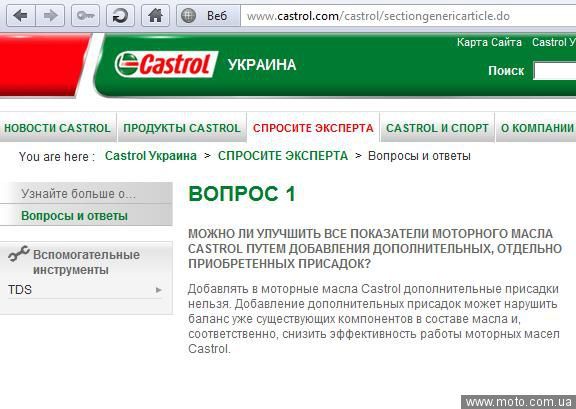Image resolution: width=576 pixels, height=409 pixels.
Task: Go forward with the browser forward arrow
Action: click(50, 16)
